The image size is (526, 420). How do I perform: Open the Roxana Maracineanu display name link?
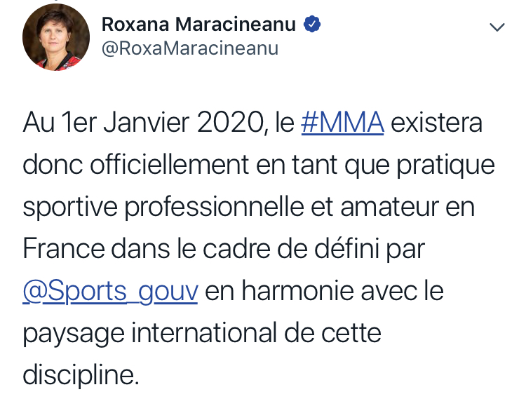click(198, 24)
